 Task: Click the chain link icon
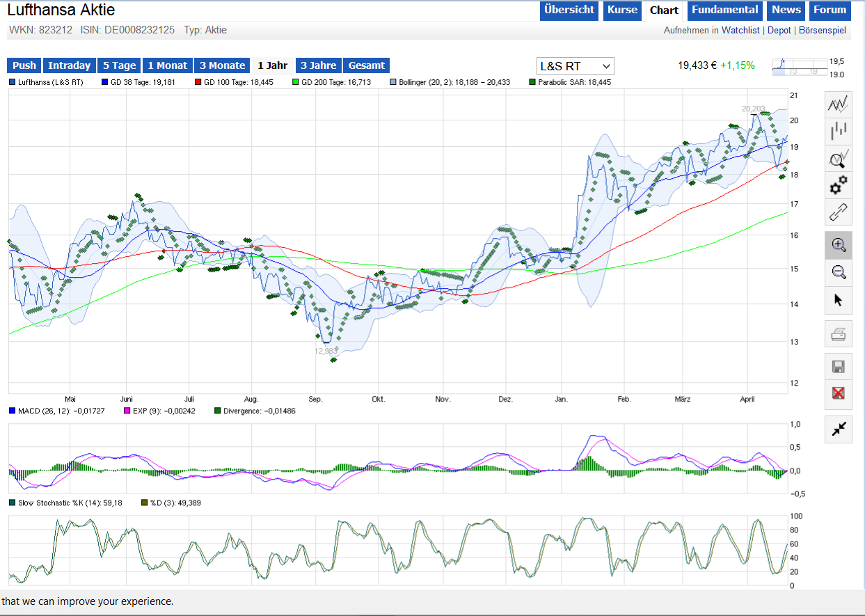[838, 212]
